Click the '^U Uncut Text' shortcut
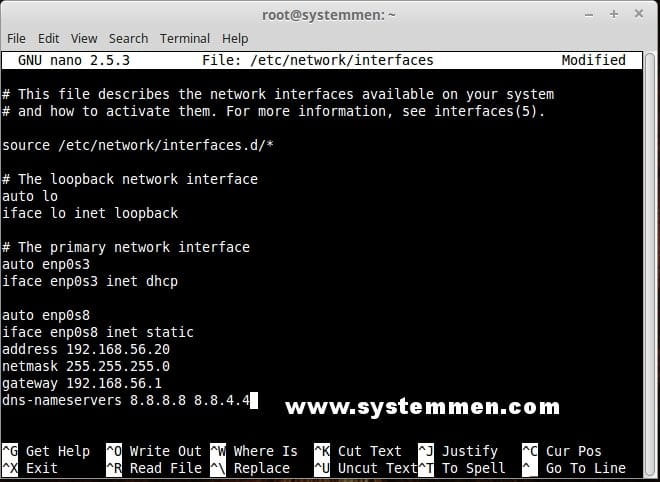 coord(366,468)
